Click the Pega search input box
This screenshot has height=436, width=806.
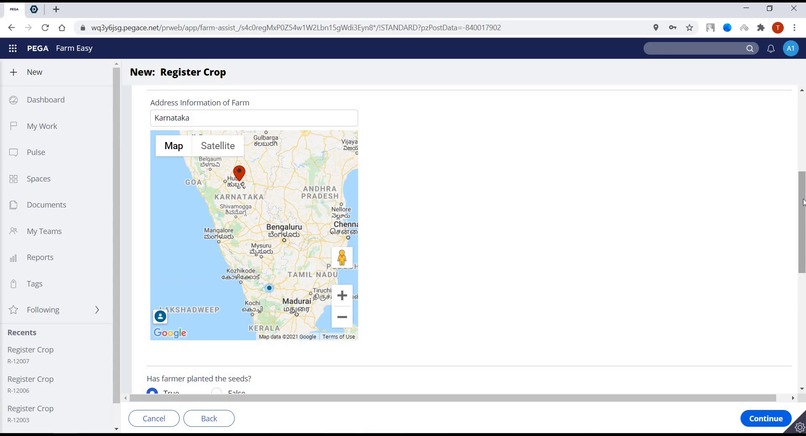click(x=694, y=48)
